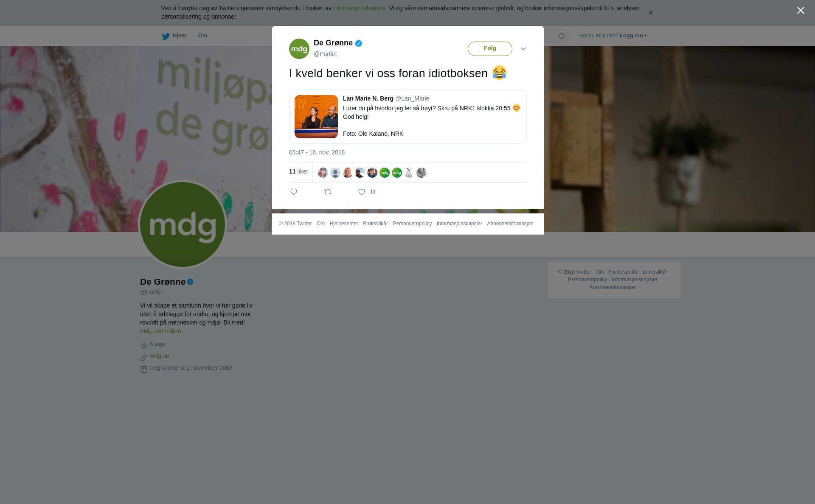
Task: Follow De Grønne with Følg button
Action: (490, 49)
